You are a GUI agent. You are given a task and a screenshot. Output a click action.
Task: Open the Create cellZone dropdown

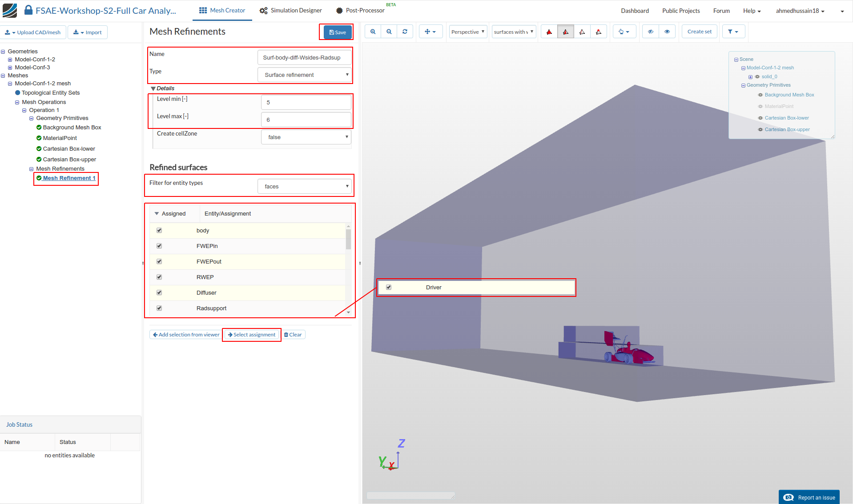(x=306, y=137)
